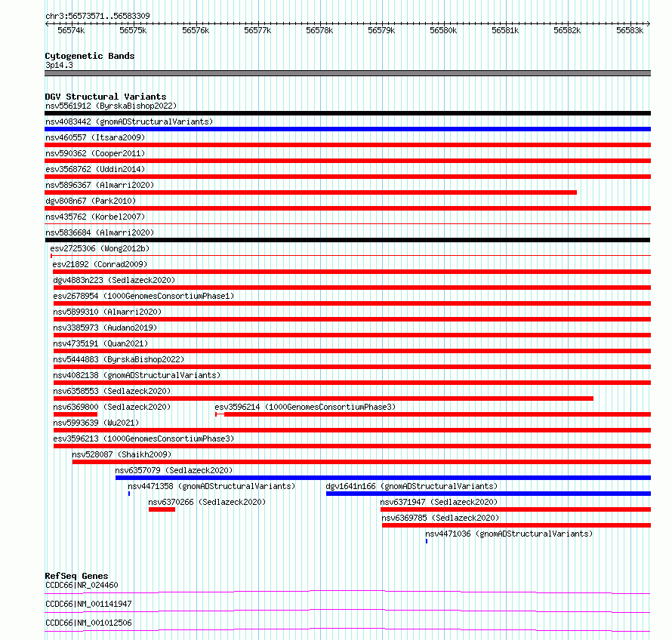Screen dimensions: 672x640
Task: Select the short red nsv6369800 bar
Action: (x=76, y=414)
